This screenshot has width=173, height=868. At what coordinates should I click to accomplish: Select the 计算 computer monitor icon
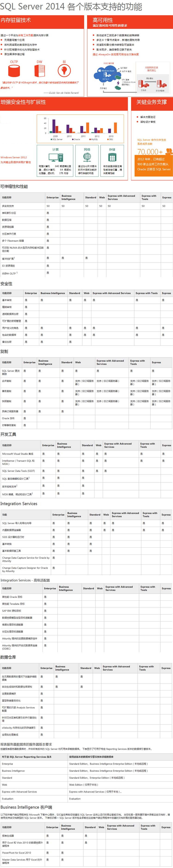click(55, 157)
